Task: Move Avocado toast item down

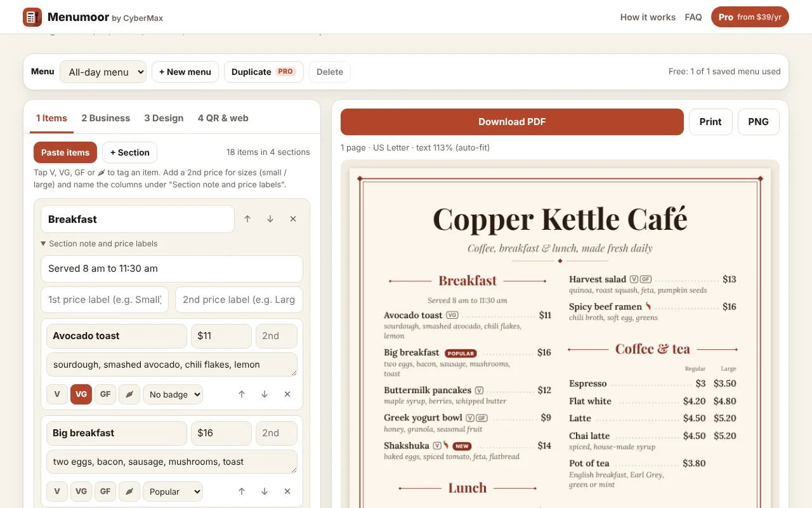Action: [x=265, y=394]
